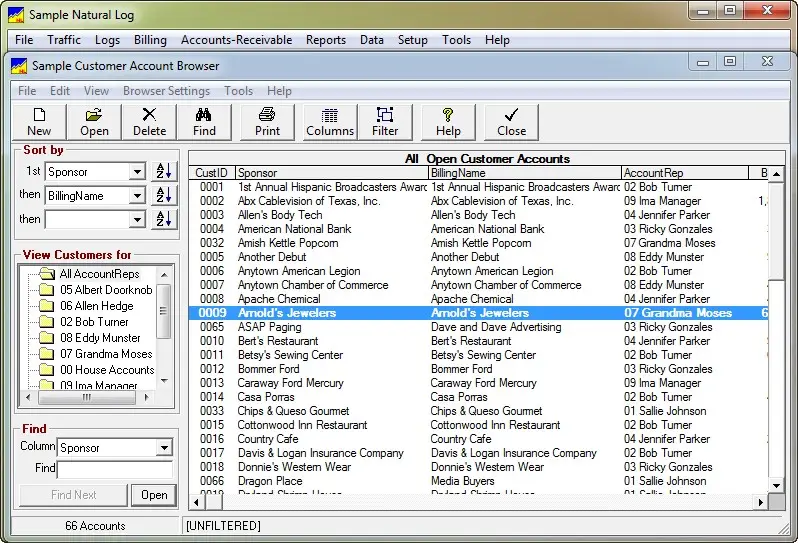Select the Amish Kettle Popcorn row
The width and height of the screenshot is (798, 543).
point(478,243)
